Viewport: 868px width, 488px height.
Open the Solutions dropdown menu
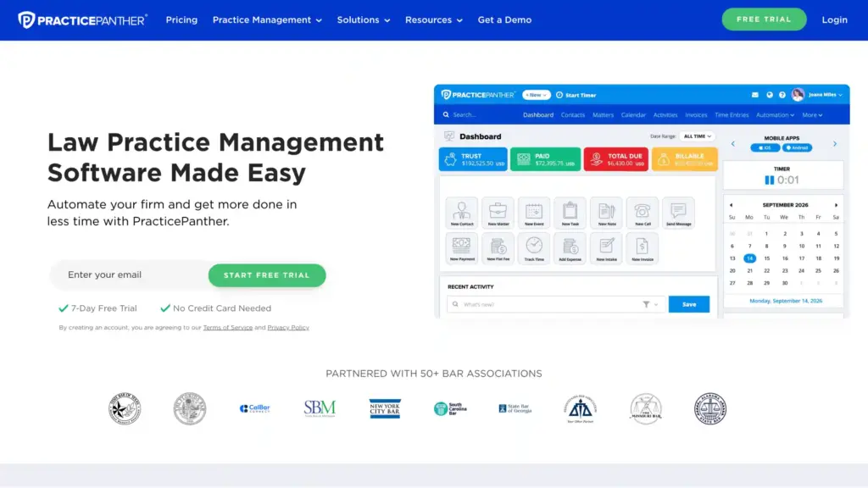(363, 20)
